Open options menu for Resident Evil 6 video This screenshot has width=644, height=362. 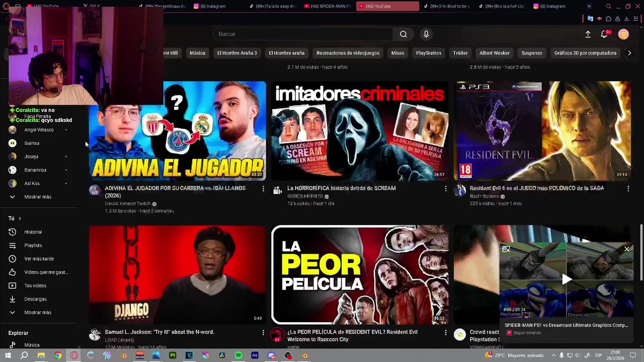628,189
